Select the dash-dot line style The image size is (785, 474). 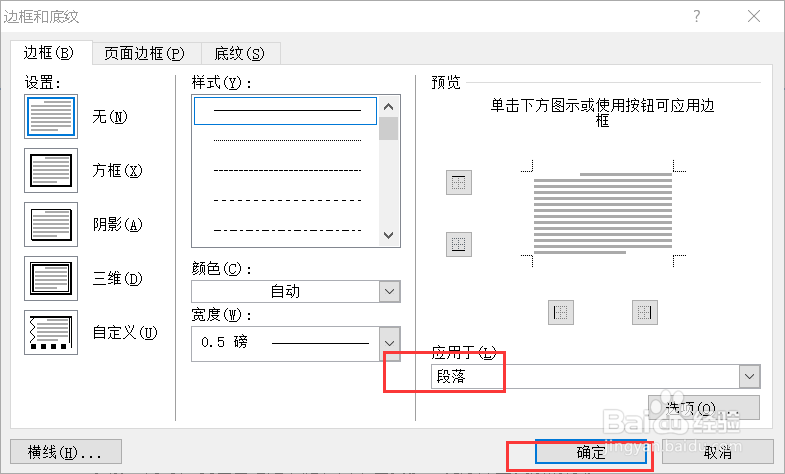287,230
